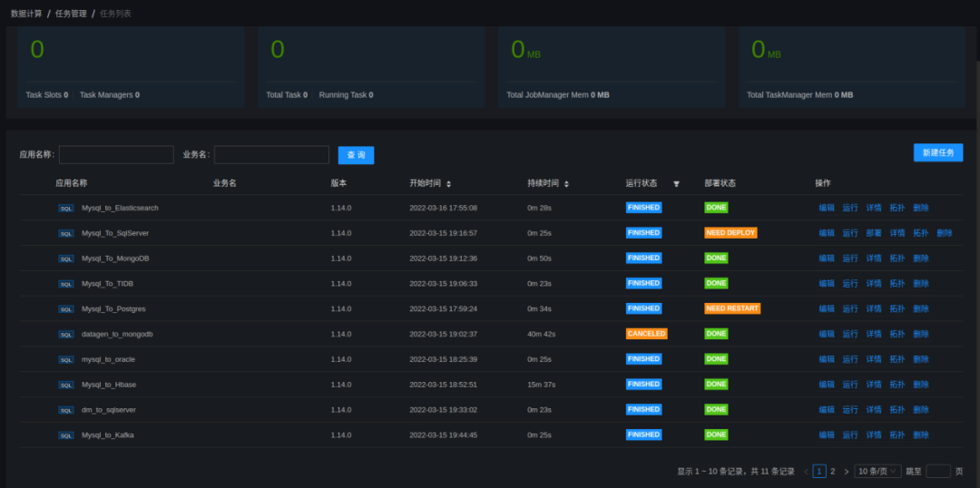
Task: Create a task with 新建任务 button
Action: click(937, 152)
